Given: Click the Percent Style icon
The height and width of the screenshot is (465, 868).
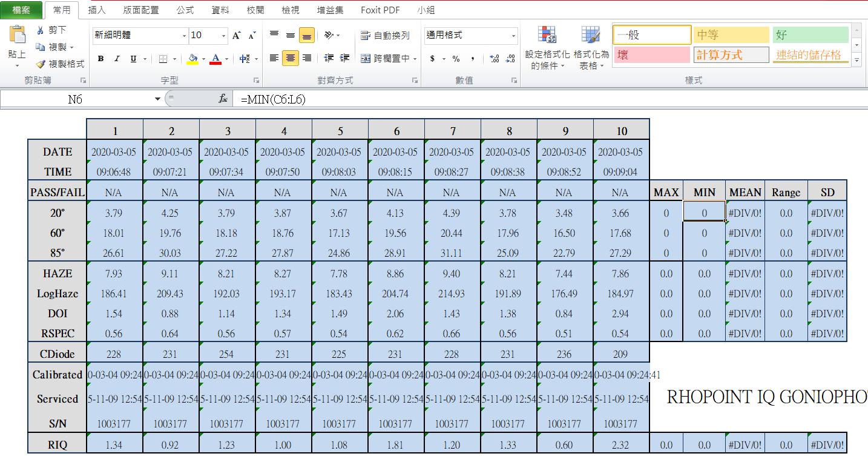Looking at the screenshot, I should pos(456,59).
